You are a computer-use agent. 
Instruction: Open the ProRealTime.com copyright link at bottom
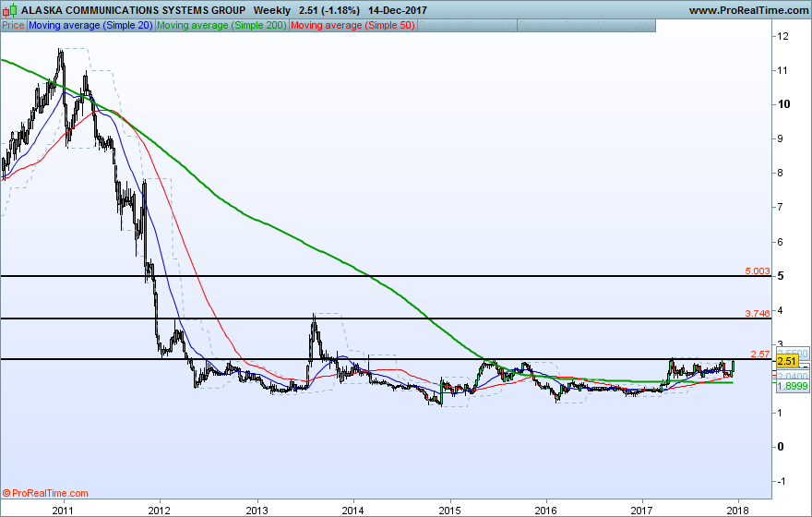[45, 493]
